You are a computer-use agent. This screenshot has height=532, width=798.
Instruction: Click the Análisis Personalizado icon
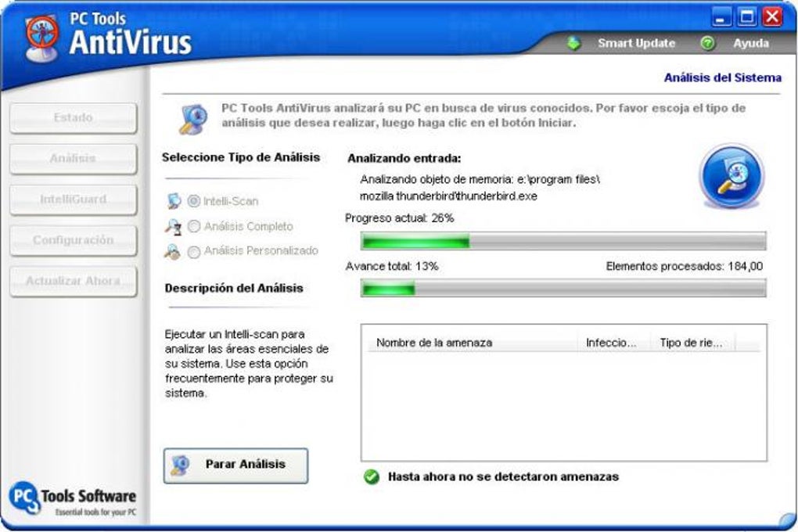[173, 251]
